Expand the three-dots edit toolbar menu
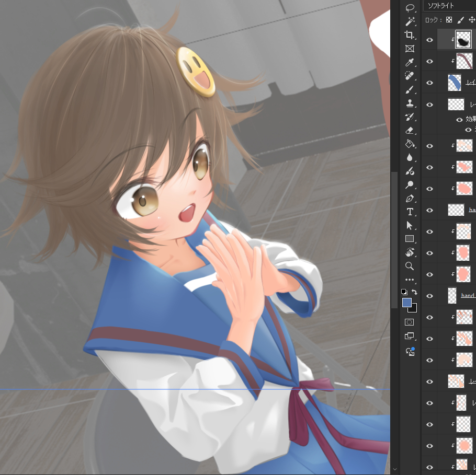Screen dimensions: 476x475 click(x=410, y=280)
